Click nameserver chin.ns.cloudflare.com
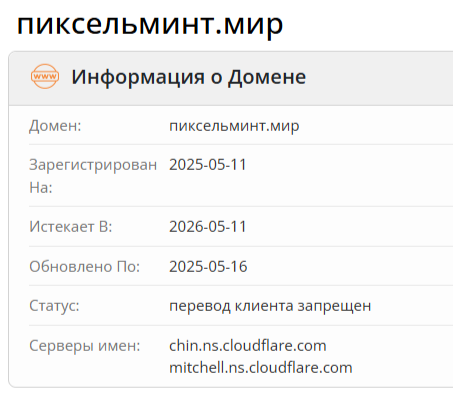453x397 pixels. 248,346
